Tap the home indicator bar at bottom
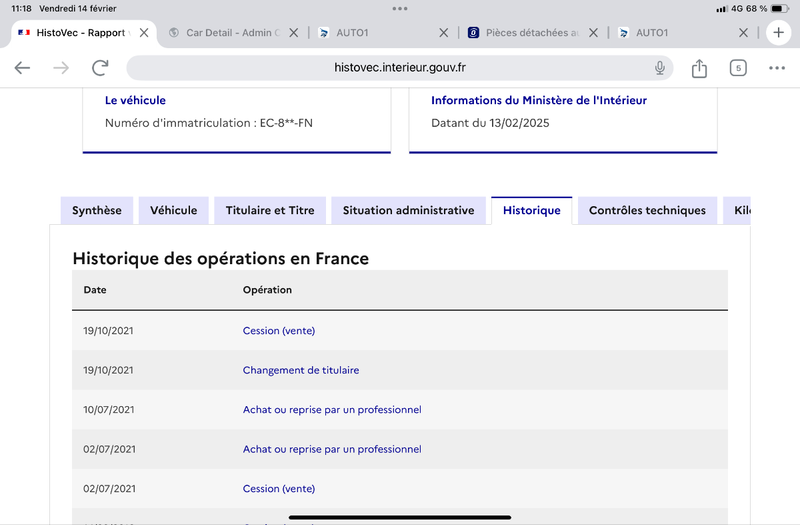800x525 pixels. click(400, 517)
